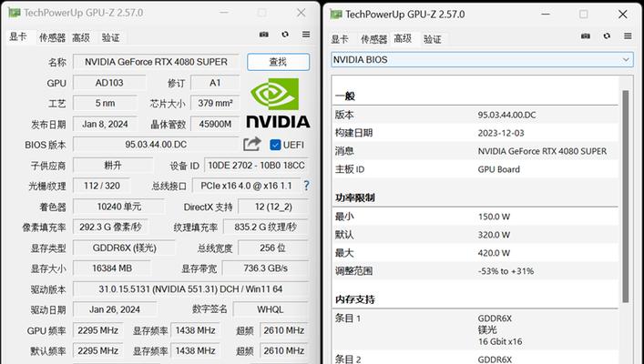
Task: Click the shaders field 10240 单元
Action: click(x=118, y=207)
